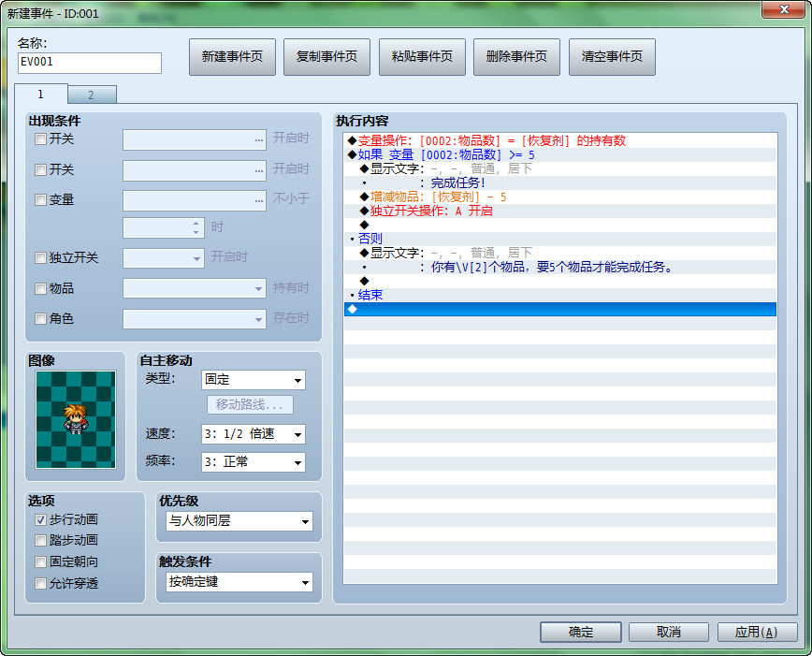
Task: Confirm with the 确定 button
Action: click(581, 633)
